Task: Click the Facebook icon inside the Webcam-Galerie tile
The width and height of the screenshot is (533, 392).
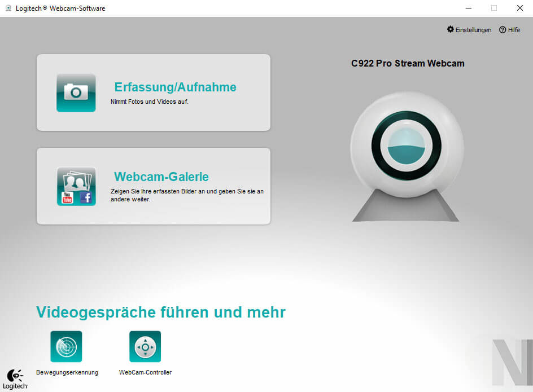Action: coord(86,197)
